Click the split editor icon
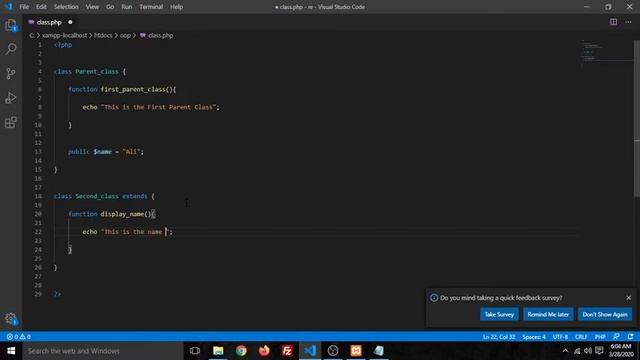 (x=613, y=22)
